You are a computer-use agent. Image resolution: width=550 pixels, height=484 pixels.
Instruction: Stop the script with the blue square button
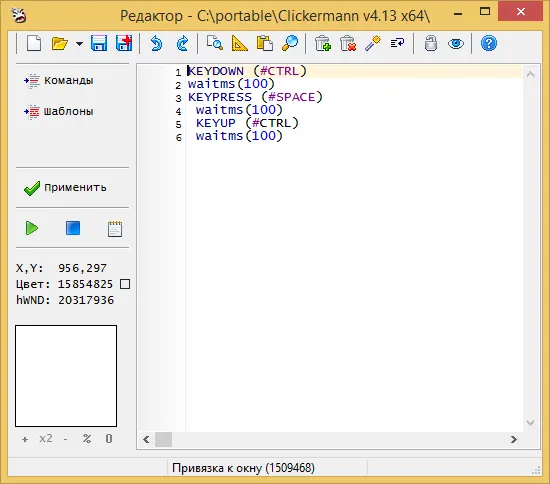click(73, 228)
